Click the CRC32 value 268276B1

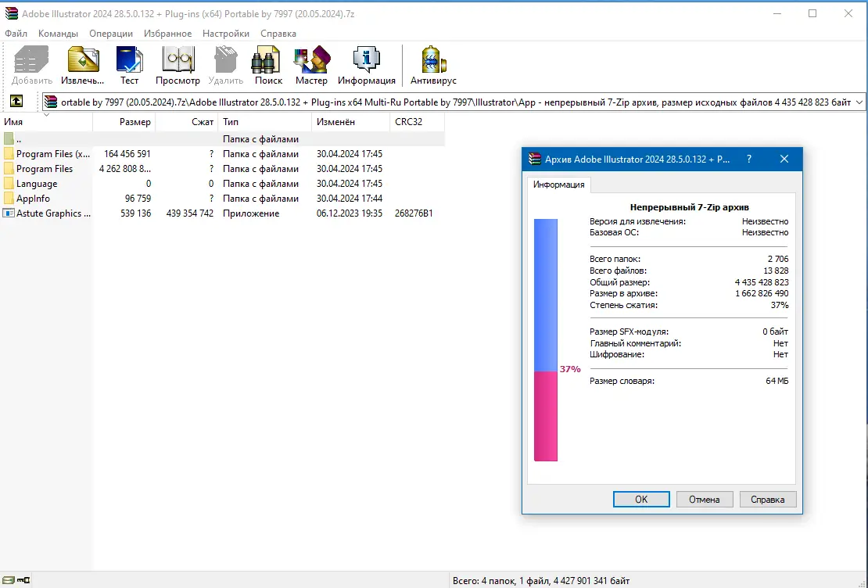click(x=414, y=213)
